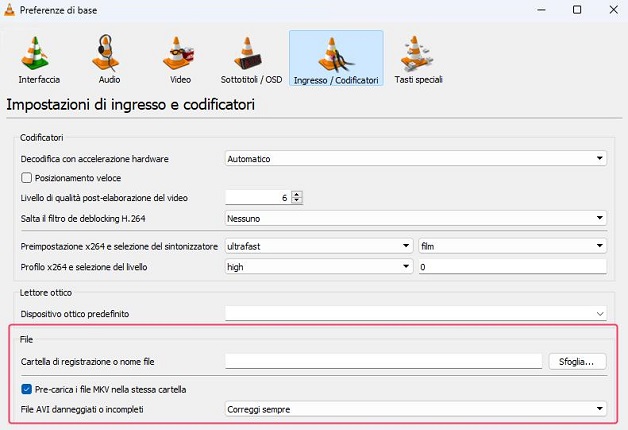Increase the post-processing quality level
The image size is (628, 430).
tap(297, 194)
